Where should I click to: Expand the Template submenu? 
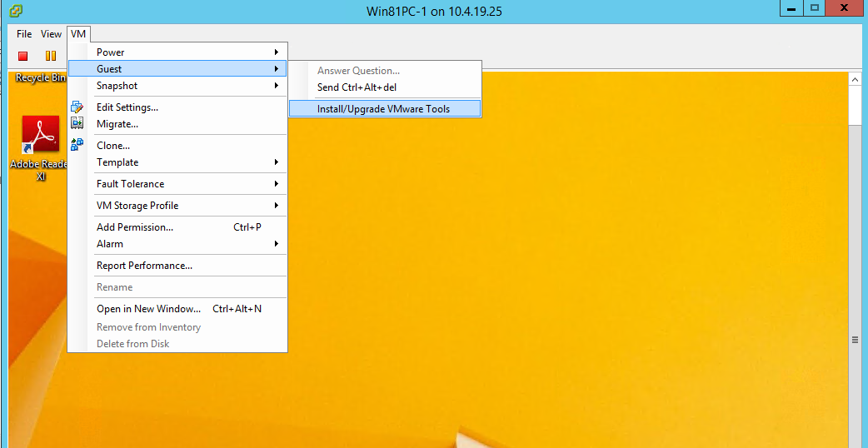[177, 162]
